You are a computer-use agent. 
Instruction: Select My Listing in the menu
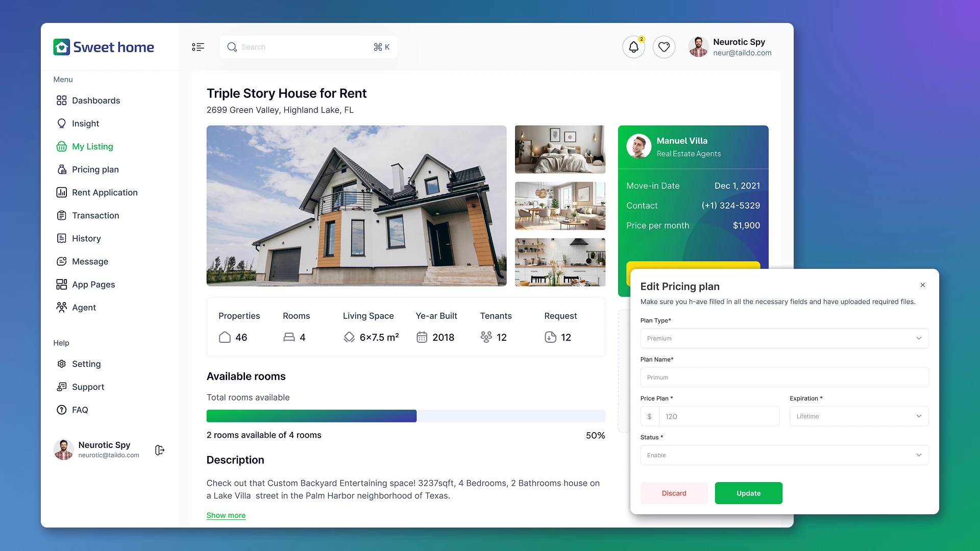click(92, 146)
